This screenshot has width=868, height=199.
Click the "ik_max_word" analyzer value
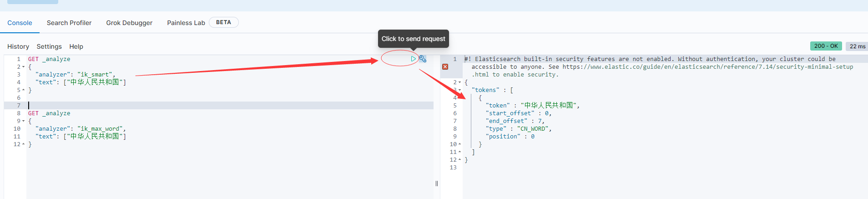(100, 129)
